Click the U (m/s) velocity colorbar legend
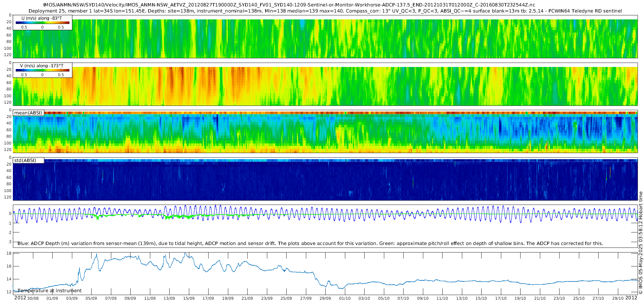This screenshot has width=644, height=304. pos(43,23)
